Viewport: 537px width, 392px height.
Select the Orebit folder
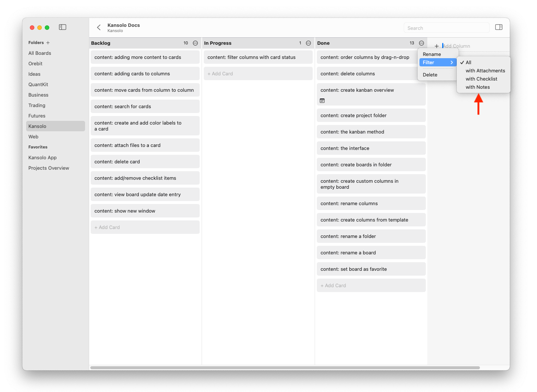56,64
